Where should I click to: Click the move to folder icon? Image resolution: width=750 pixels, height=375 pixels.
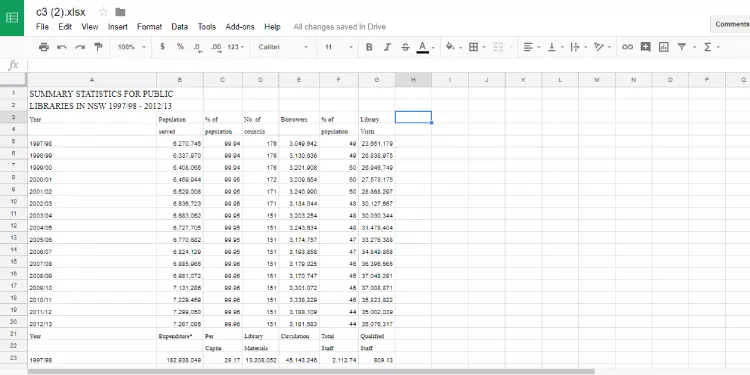pyautogui.click(x=120, y=12)
